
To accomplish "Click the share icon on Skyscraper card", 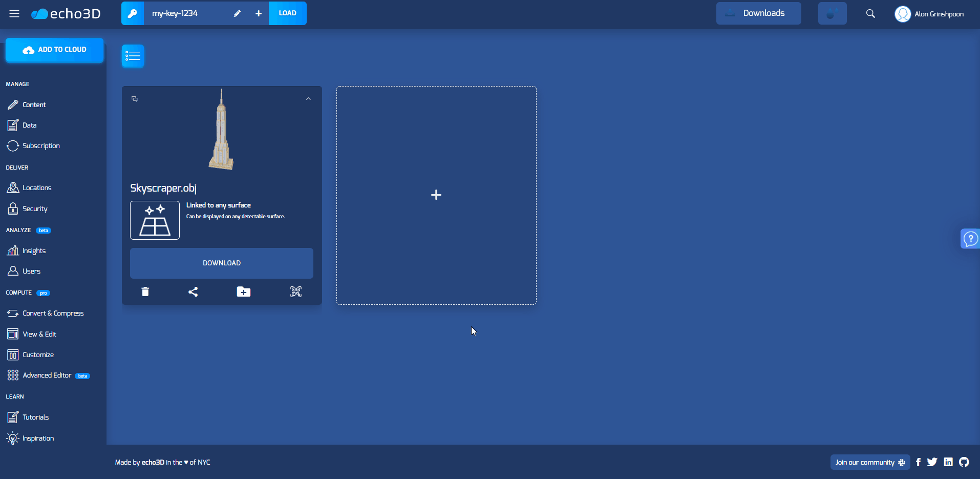I will click(x=193, y=291).
